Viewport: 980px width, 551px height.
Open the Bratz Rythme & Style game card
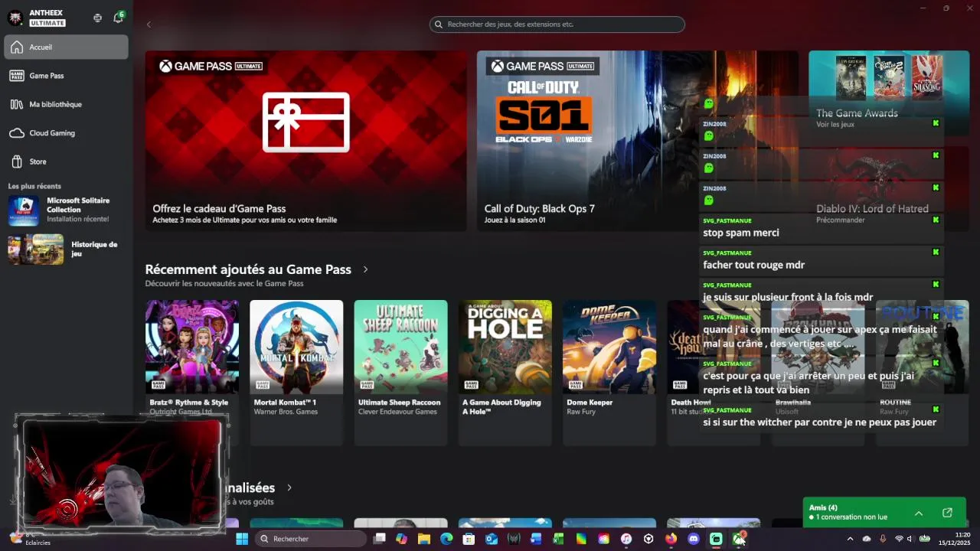click(x=192, y=373)
